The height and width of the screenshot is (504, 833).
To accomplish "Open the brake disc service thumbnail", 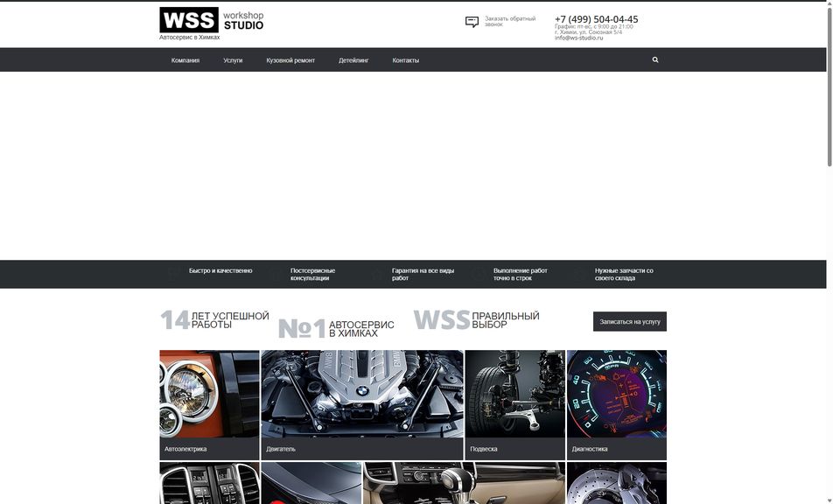I will click(617, 483).
